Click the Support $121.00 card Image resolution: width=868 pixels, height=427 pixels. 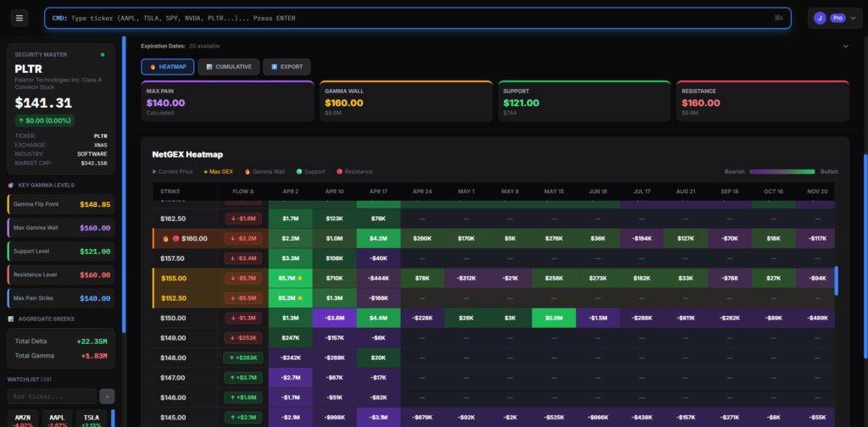coord(584,101)
